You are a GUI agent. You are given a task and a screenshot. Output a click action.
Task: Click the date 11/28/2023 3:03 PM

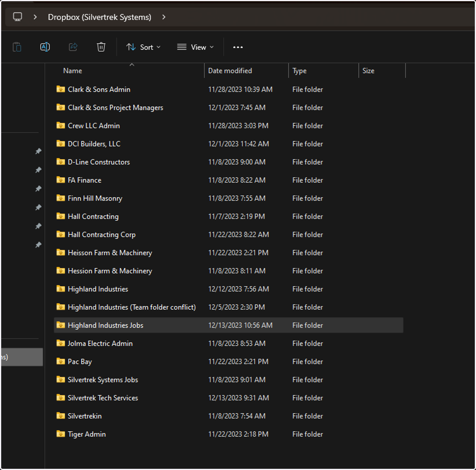pos(238,126)
